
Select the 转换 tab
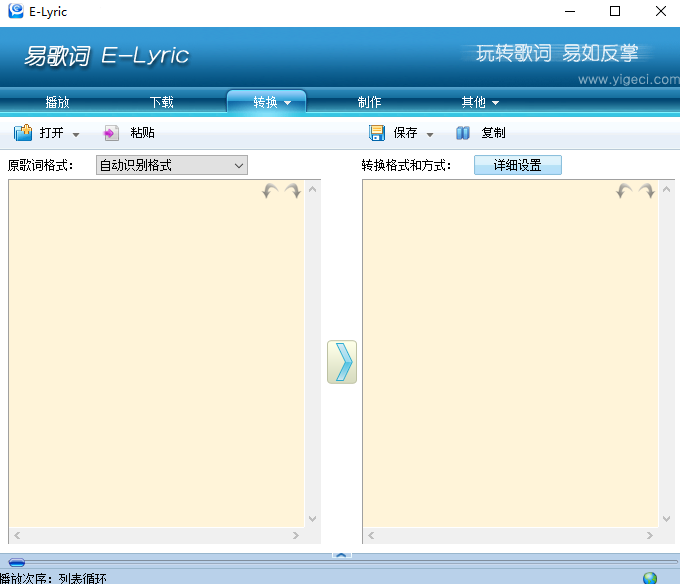[x=265, y=102]
